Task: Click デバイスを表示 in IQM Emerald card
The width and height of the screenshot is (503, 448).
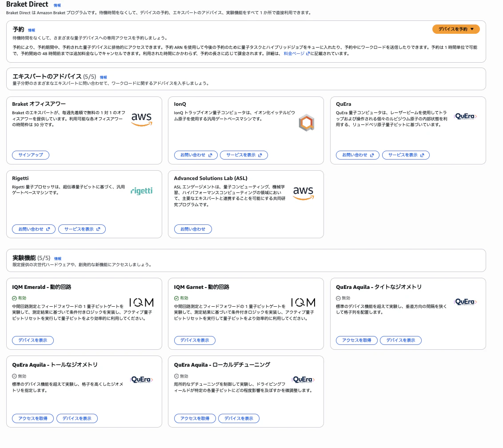Action: pos(33,340)
